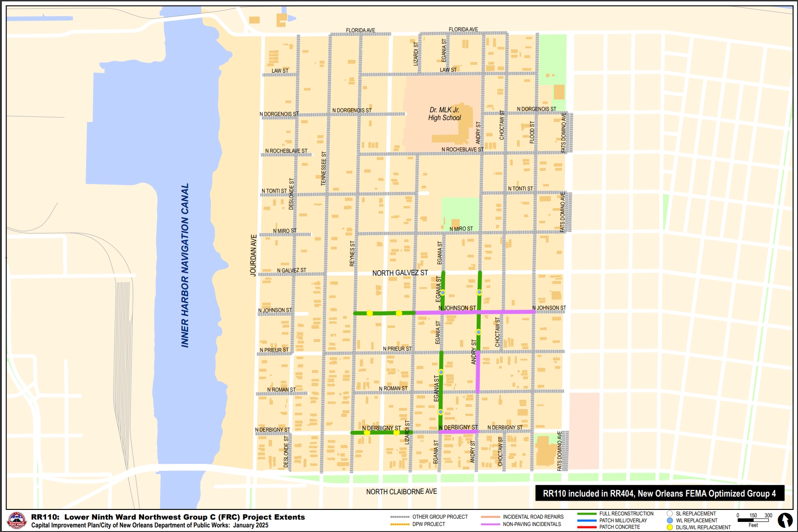Click the Full Reconstruction green legend swatch

(x=586, y=514)
